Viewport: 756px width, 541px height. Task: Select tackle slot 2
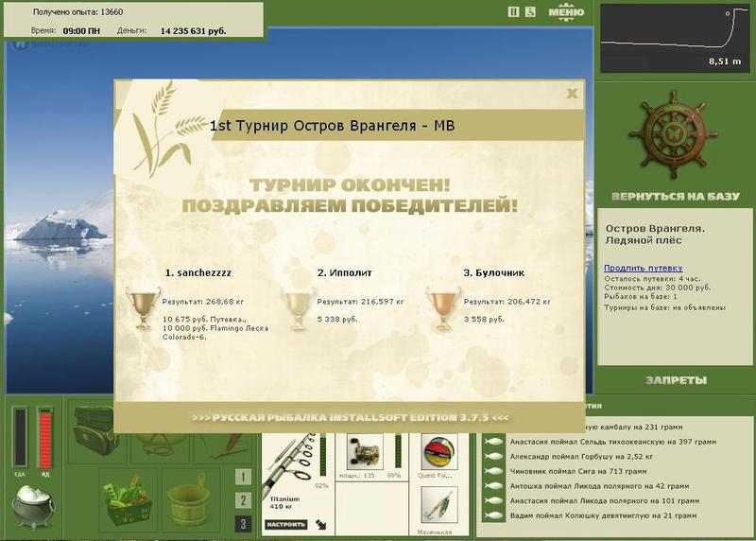pyautogui.click(x=243, y=500)
